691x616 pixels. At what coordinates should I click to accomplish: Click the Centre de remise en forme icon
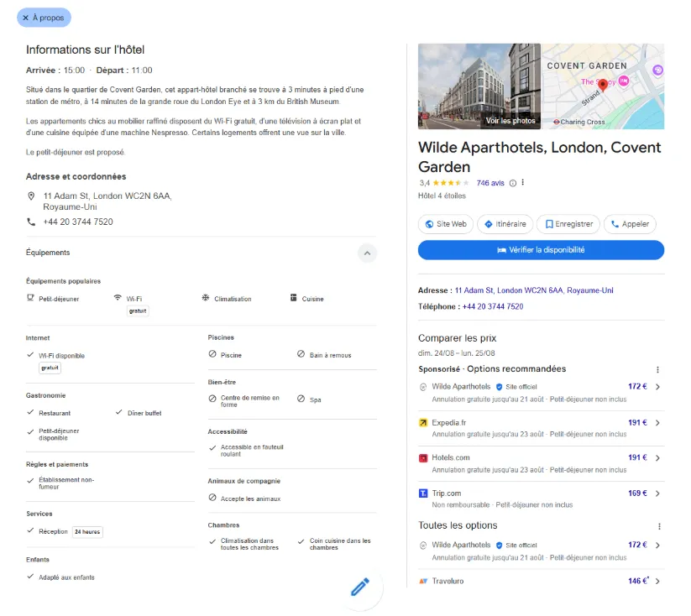coord(212,399)
